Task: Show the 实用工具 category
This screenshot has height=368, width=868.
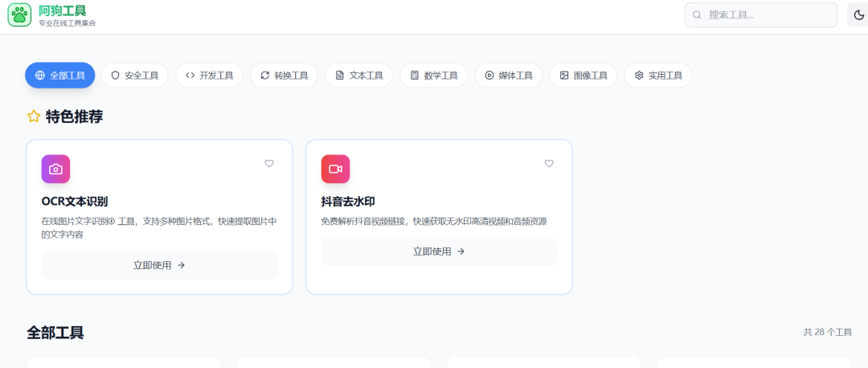Action: pos(658,76)
